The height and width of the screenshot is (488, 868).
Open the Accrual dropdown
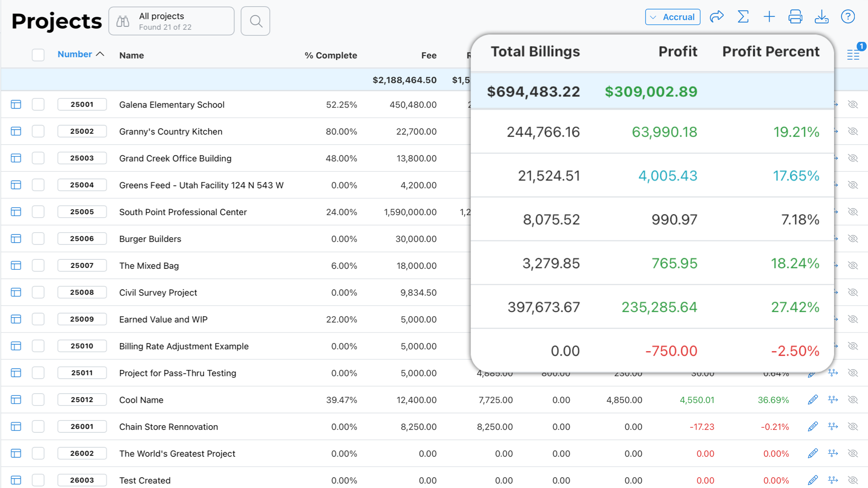673,17
